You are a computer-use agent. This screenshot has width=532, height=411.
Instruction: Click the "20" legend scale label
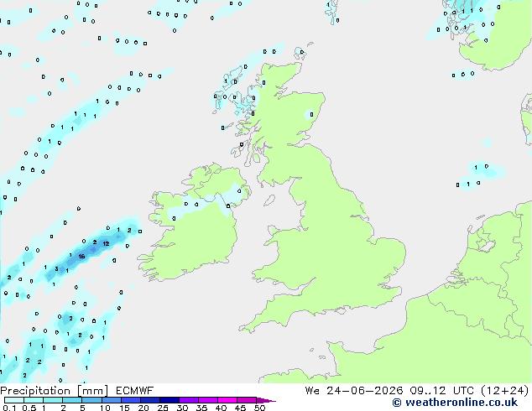pos(143,408)
